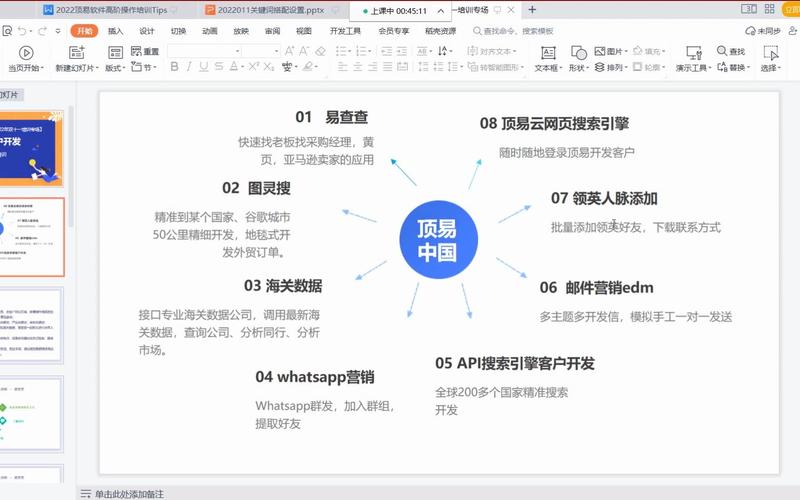Click the print preview icon in quick access
The image size is (800, 500).
tap(7, 31)
